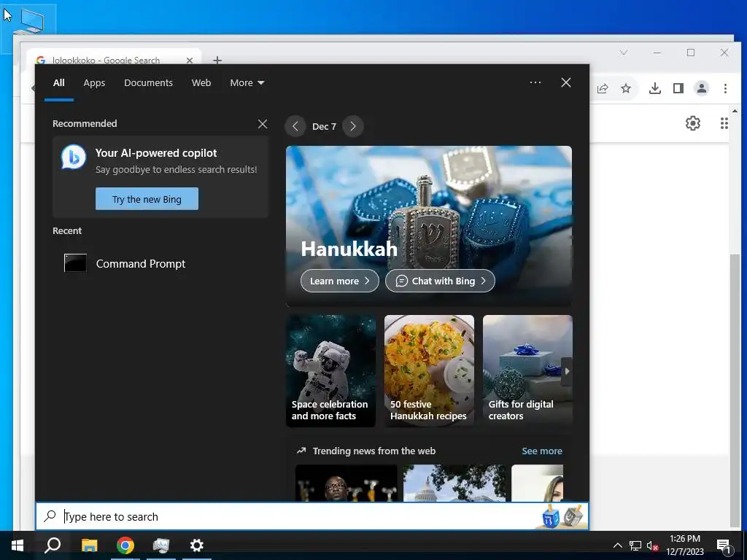Click the magnifier icon in search box

(50, 516)
